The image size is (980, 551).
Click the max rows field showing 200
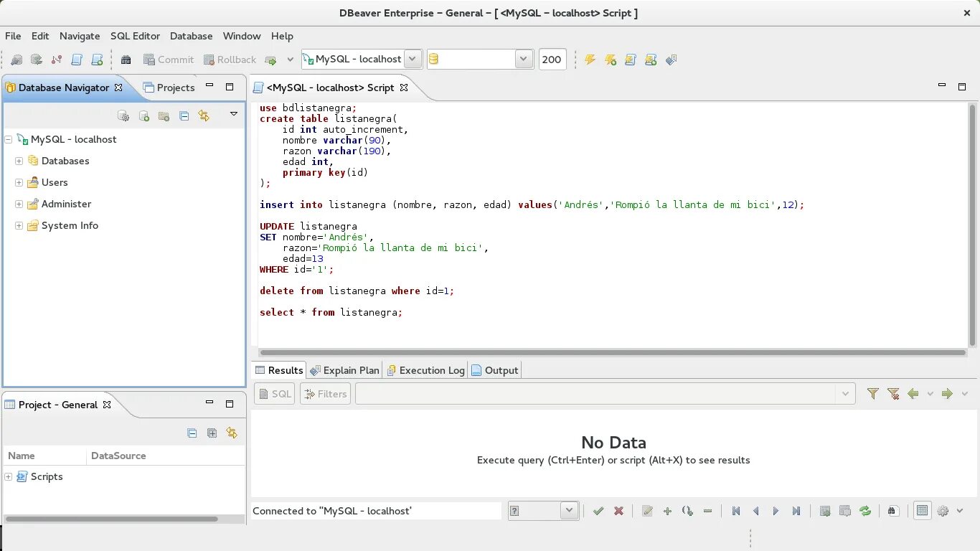pyautogui.click(x=552, y=60)
